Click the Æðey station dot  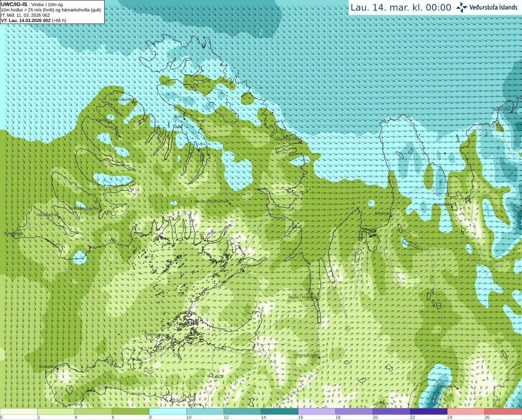point(184,119)
